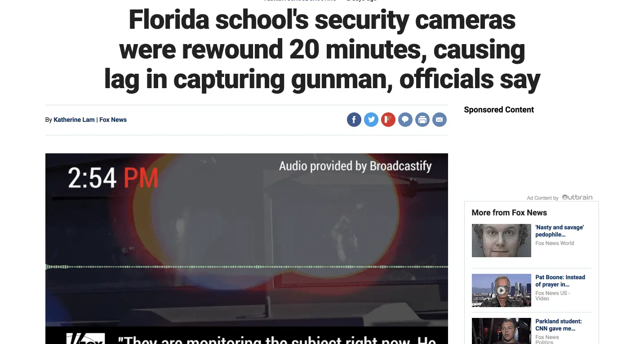Click the audio waveform in the video
This screenshot has width=644, height=344.
[247, 267]
